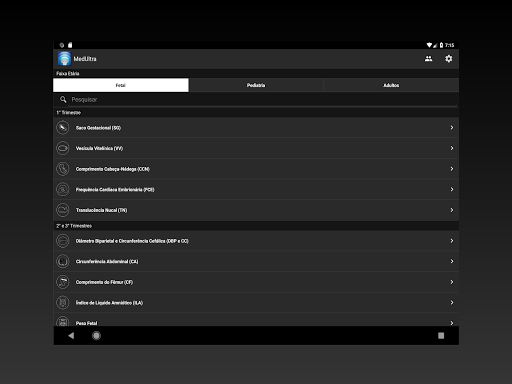The height and width of the screenshot is (384, 512).
Task: Expand Diâmetro Biparietal (DBP e CC) chevron
Action: coord(452,241)
